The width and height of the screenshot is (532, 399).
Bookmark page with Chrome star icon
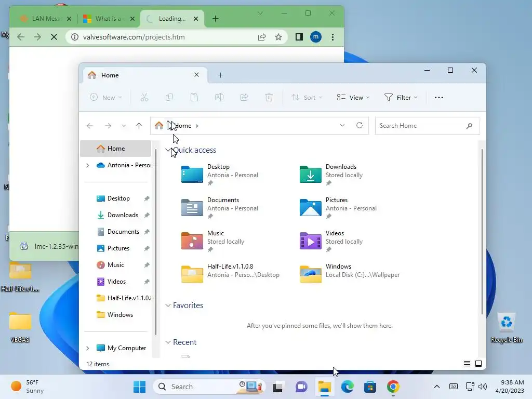click(278, 37)
